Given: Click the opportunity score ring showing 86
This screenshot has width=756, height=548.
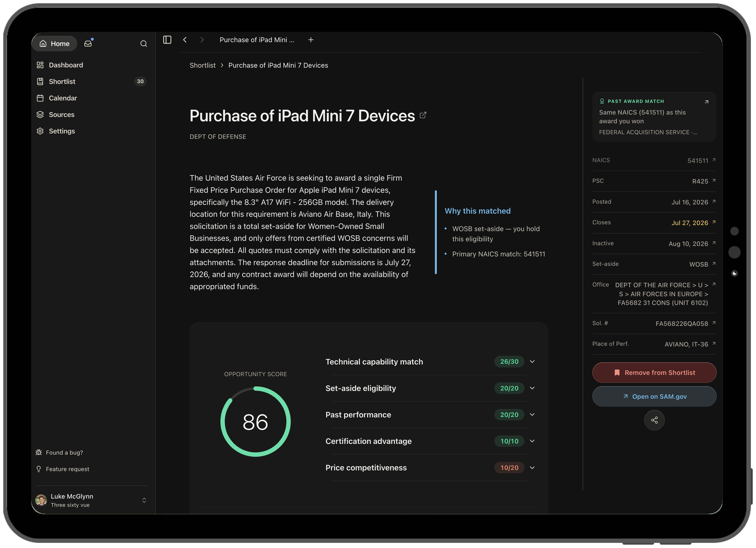Looking at the screenshot, I should coord(255,422).
